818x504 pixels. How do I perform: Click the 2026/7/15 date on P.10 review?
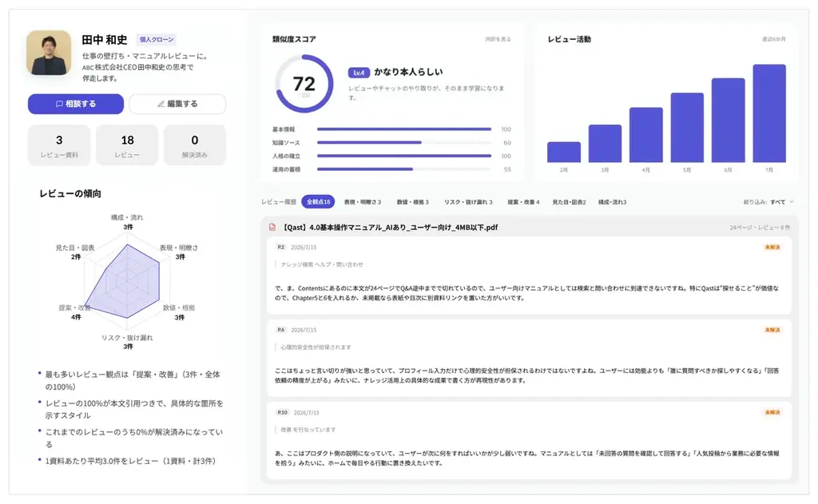306,412
